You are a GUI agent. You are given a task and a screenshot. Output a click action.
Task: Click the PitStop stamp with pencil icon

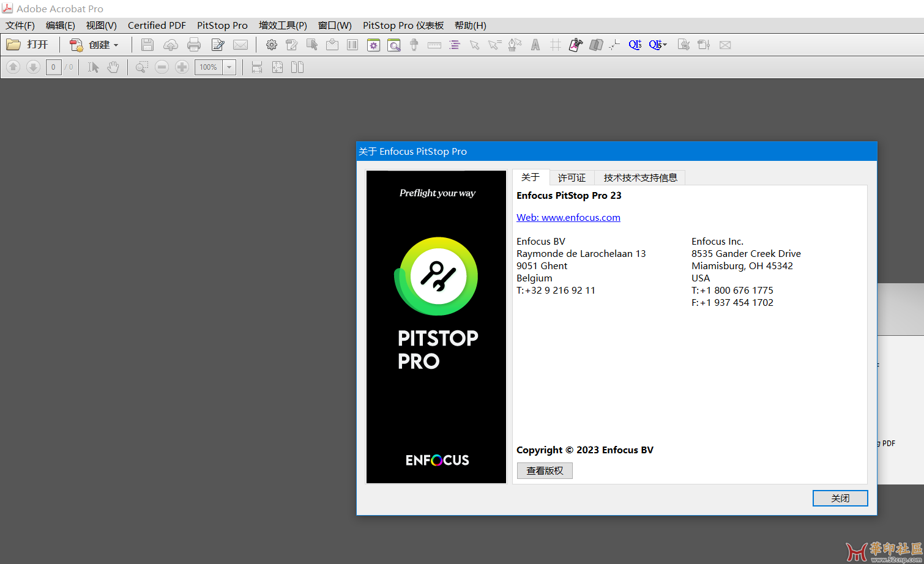(x=292, y=45)
